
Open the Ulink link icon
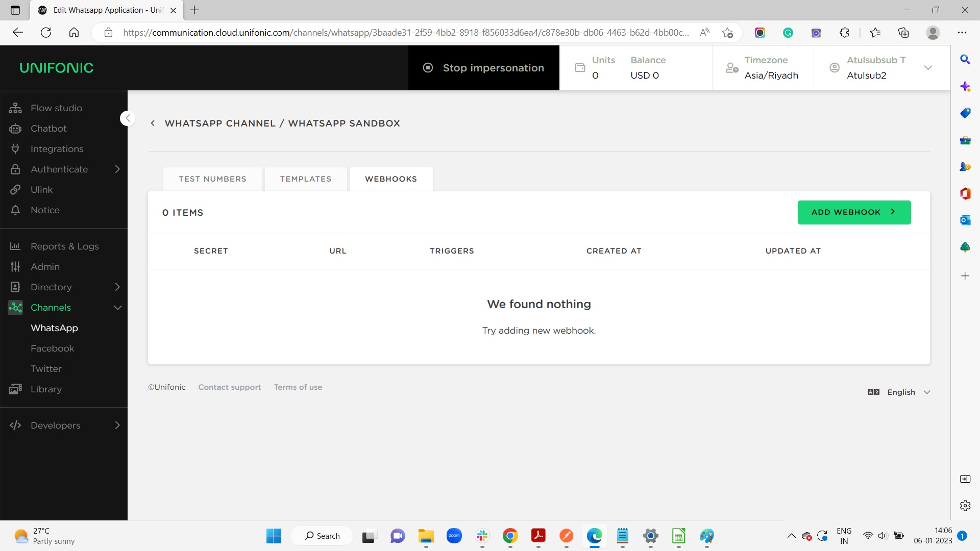click(15, 190)
